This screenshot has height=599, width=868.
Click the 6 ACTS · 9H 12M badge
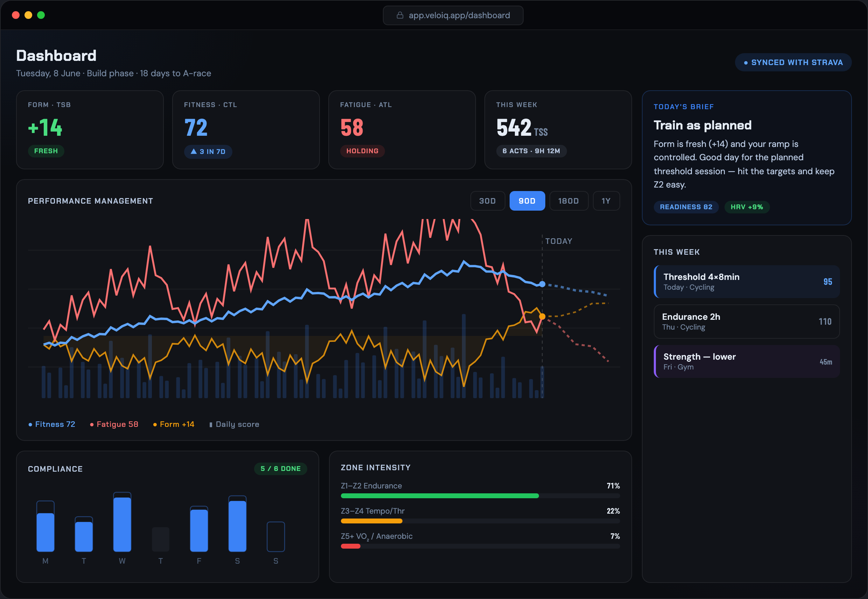pyautogui.click(x=531, y=151)
